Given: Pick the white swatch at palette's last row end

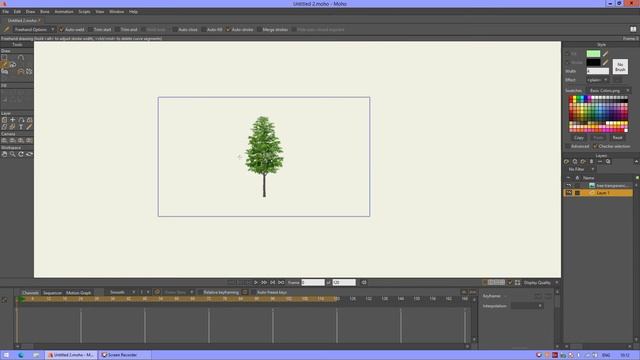Looking at the screenshot, I should 626,130.
